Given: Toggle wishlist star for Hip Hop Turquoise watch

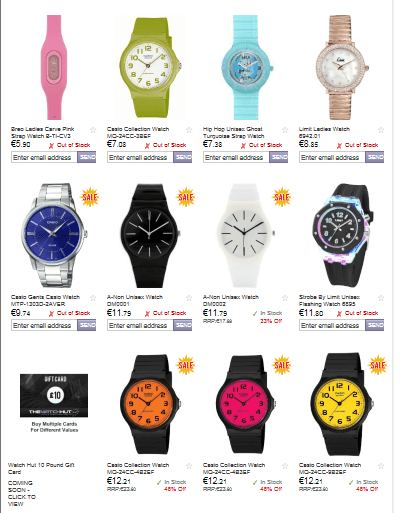Looking at the screenshot, I should tap(285, 130).
